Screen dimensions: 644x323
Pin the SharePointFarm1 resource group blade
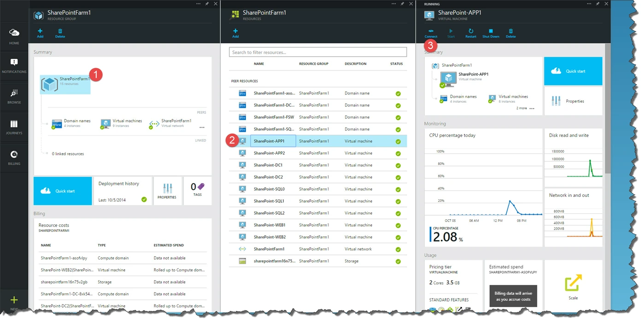point(207,4)
